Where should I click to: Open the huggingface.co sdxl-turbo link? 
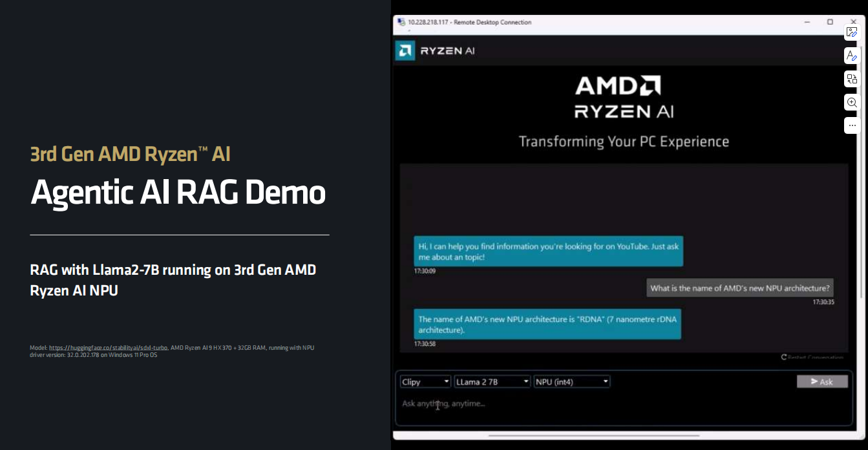point(108,348)
